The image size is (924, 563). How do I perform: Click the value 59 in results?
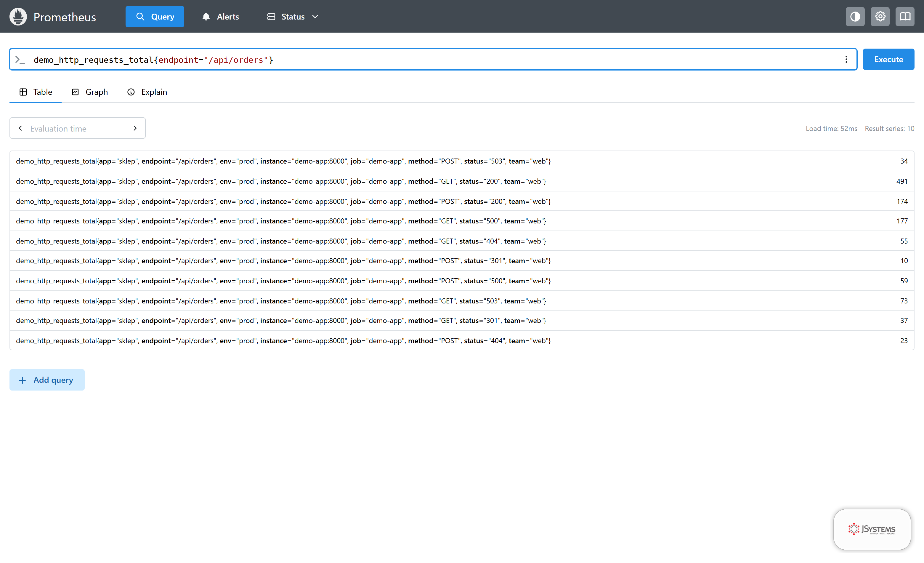(904, 281)
